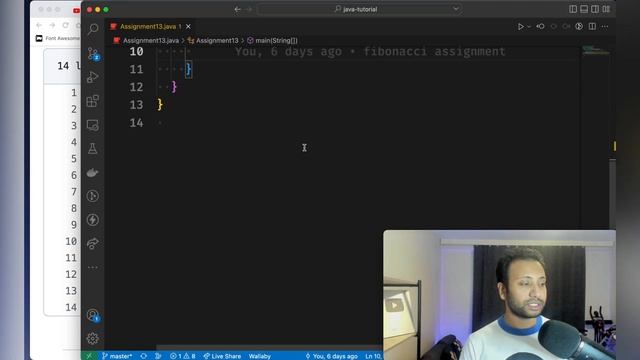The width and height of the screenshot is (640, 360).
Task: Click the closing brace on line 11
Action: (188, 69)
